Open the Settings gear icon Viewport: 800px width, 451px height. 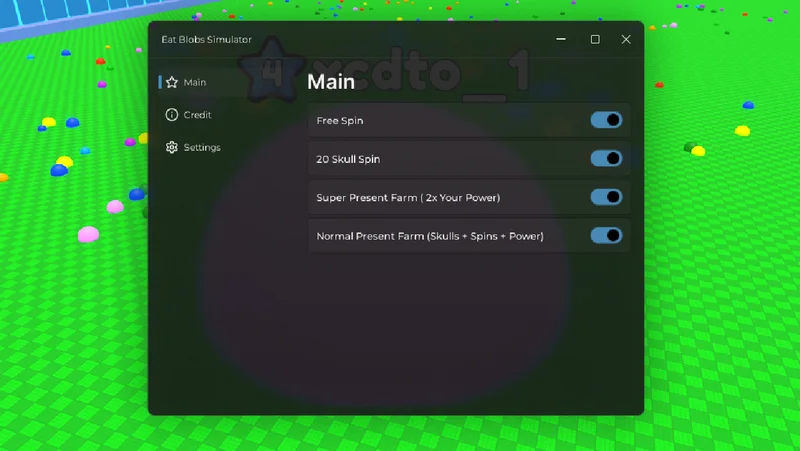[x=172, y=147]
